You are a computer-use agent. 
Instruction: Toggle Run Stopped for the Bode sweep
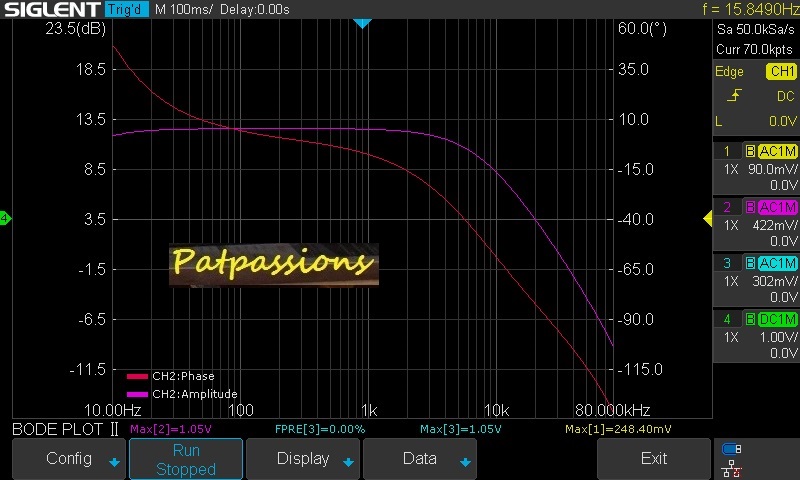click(186, 459)
